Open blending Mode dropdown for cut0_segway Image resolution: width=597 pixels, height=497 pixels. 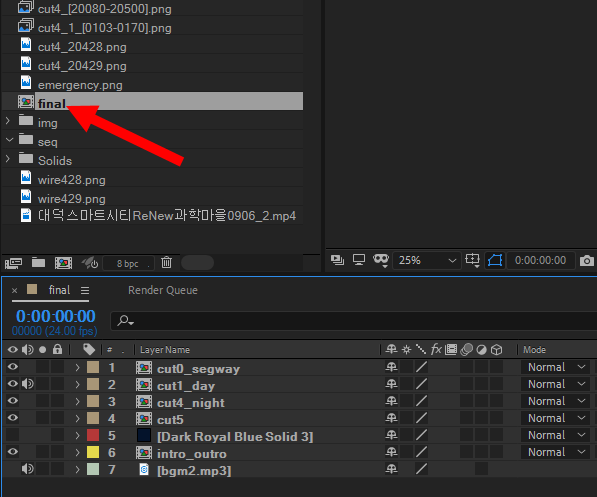pyautogui.click(x=556, y=367)
